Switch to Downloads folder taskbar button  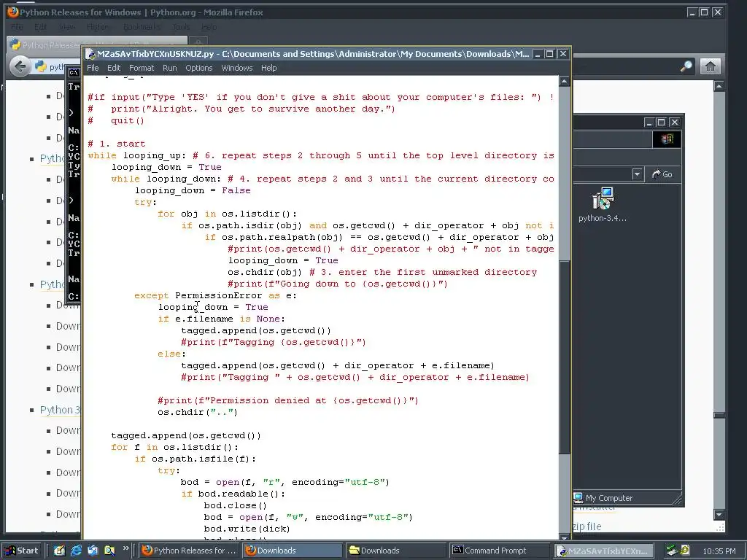[395, 551]
